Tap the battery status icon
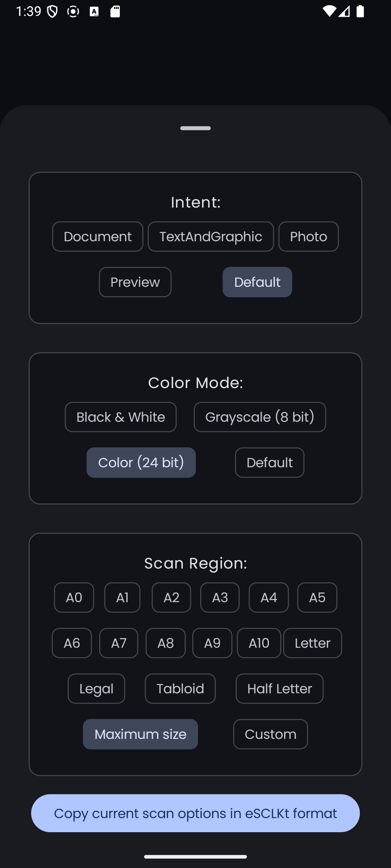The height and width of the screenshot is (868, 391). point(360,12)
